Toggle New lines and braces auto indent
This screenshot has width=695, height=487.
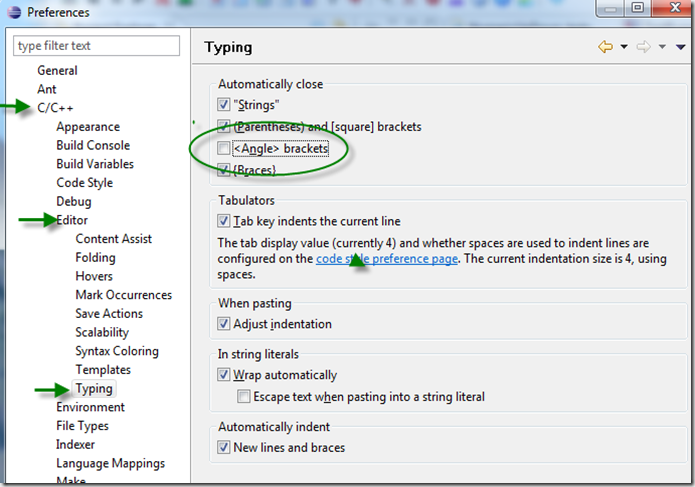coord(223,447)
